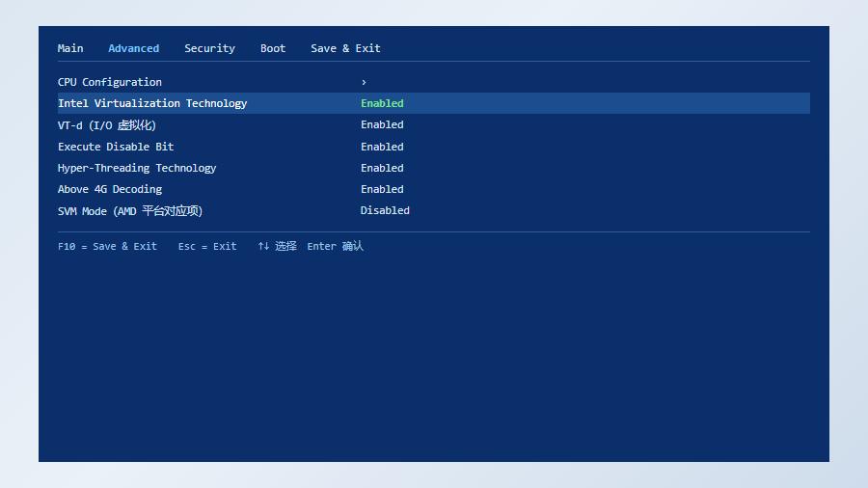Expand CPU Configuration chevron arrow
Screen dimensions: 868x488
coord(364,82)
